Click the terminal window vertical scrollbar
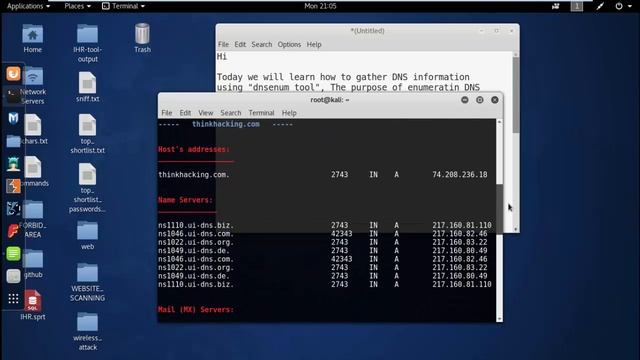The width and height of the screenshot is (640, 360). [499, 220]
